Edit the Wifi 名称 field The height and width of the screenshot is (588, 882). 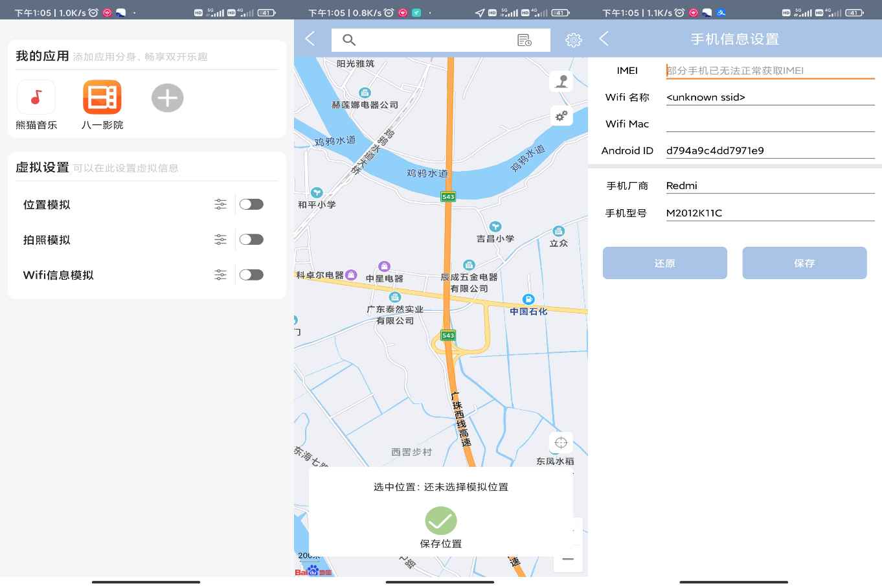tap(770, 97)
